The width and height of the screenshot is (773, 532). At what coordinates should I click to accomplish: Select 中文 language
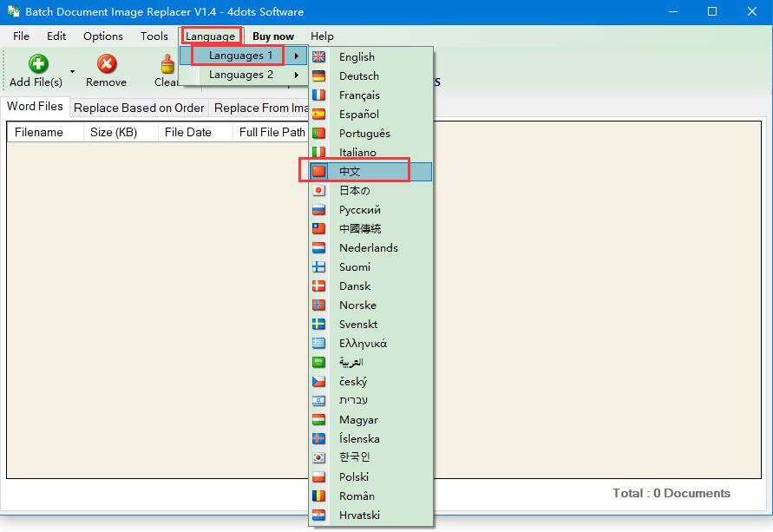coord(370,171)
